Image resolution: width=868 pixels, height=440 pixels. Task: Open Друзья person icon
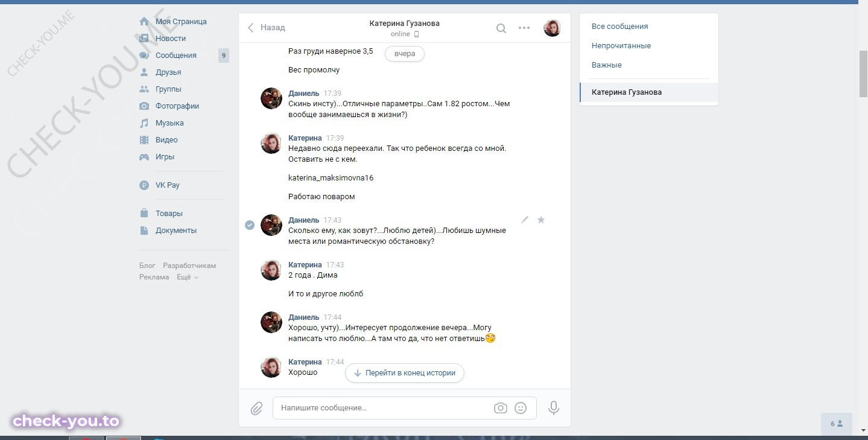(x=144, y=72)
